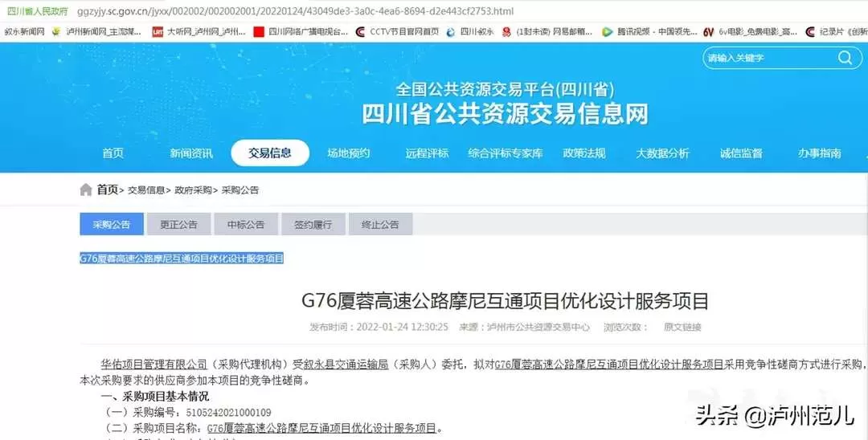Open the 6v电影 bookmark icon
The width and height of the screenshot is (868, 440).
click(709, 32)
